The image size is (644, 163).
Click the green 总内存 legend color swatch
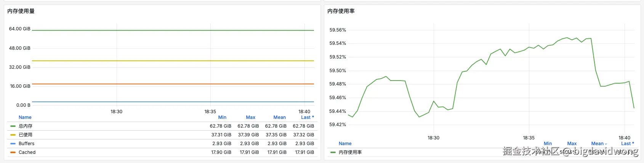click(13, 126)
